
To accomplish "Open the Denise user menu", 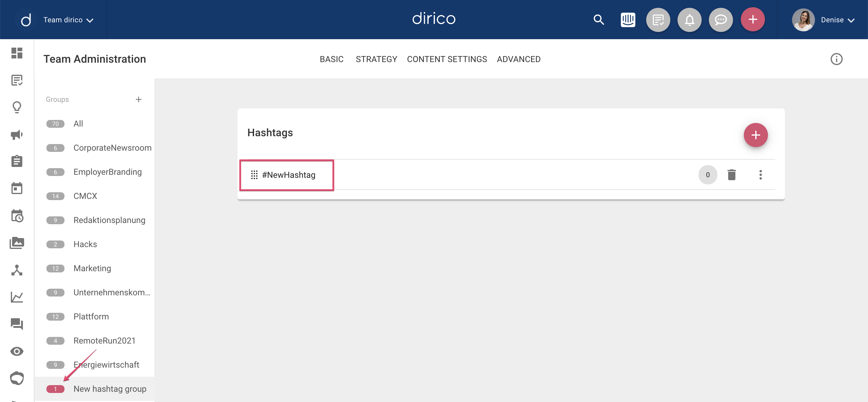I will [x=838, y=20].
